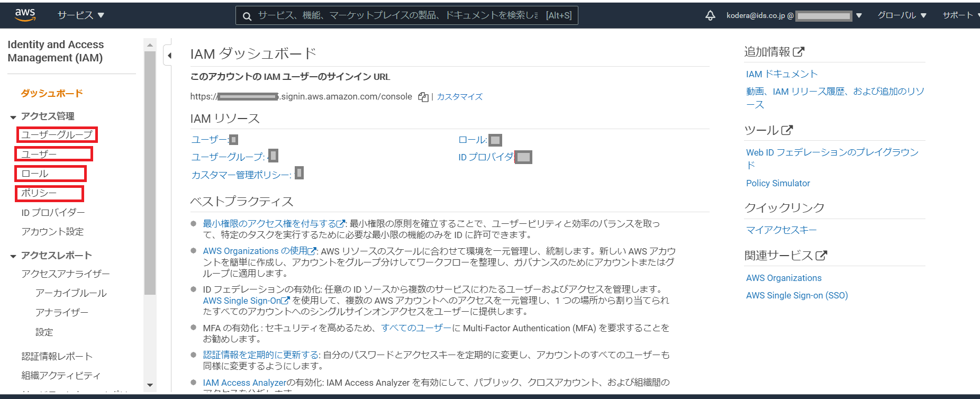
Task: Open 組織アクティビティ in the sidebar
Action: click(x=61, y=376)
